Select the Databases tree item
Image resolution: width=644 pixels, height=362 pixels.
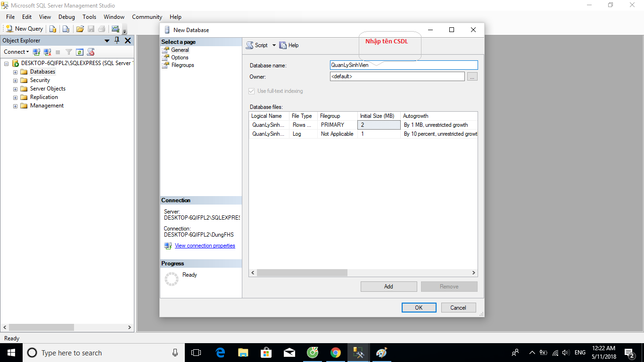pos(42,72)
